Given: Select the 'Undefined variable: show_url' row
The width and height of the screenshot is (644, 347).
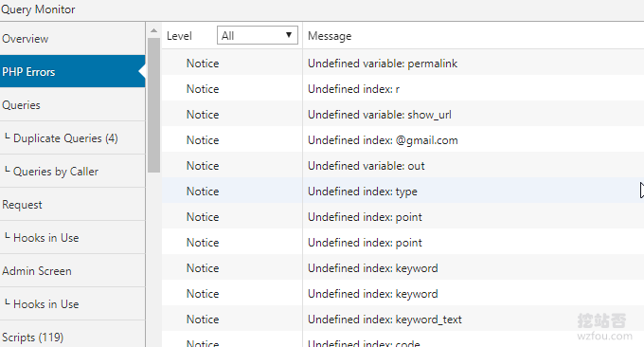Looking at the screenshot, I should tap(402, 115).
